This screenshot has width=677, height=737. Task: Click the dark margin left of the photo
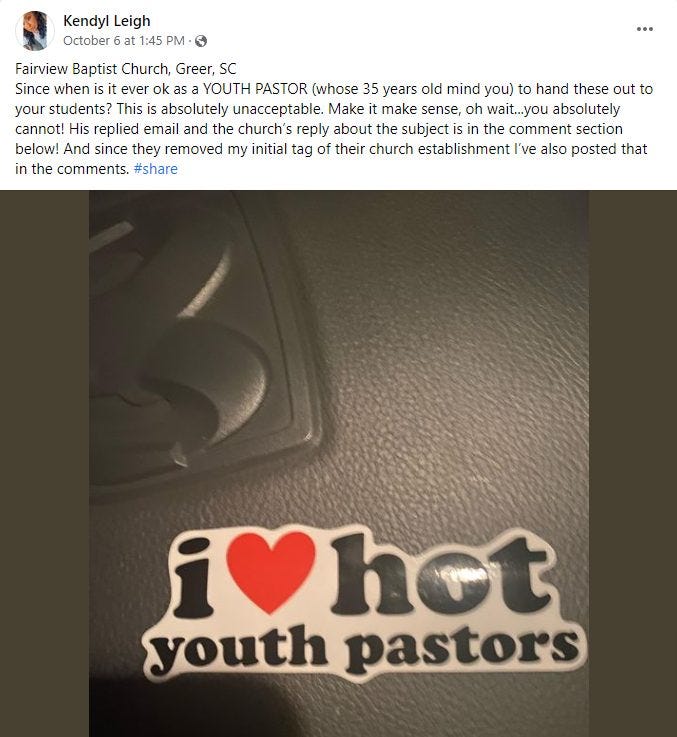[45, 463]
